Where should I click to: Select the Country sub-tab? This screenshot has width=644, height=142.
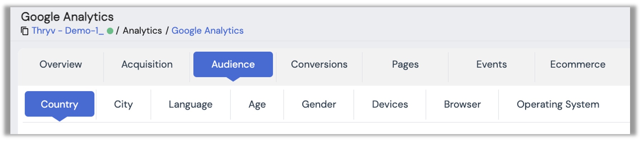pyautogui.click(x=59, y=104)
